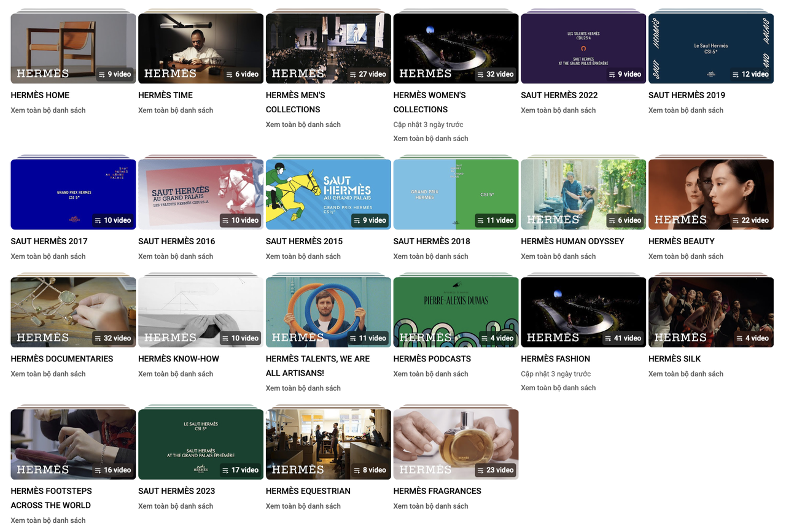
Task: Click the HERMÈS TALENTS, WE ARE ALL ARTISANS! title
Action: tap(317, 366)
